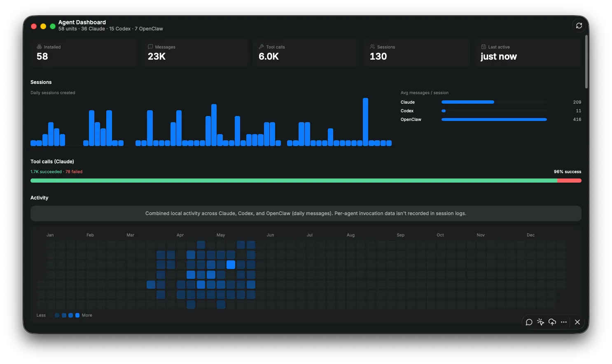This screenshot has height=364, width=612.
Task: Click the Claude average value "209"
Action: coord(577,102)
